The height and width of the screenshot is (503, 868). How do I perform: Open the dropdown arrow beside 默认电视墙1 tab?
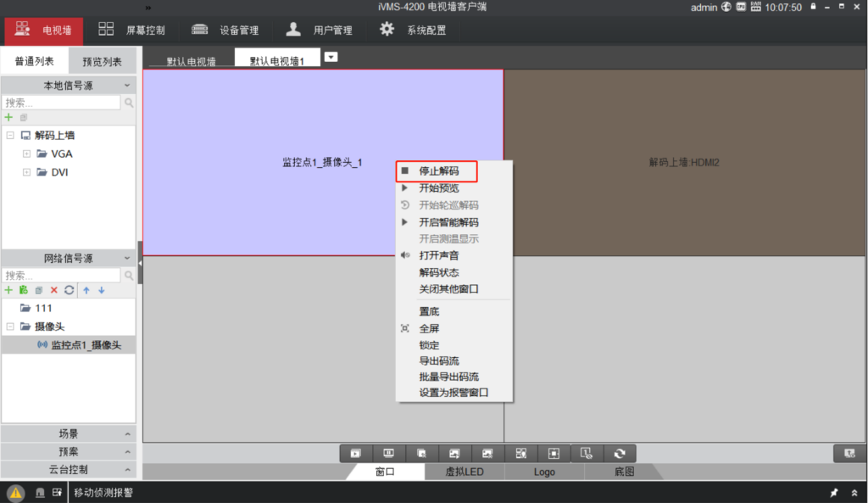click(x=331, y=57)
